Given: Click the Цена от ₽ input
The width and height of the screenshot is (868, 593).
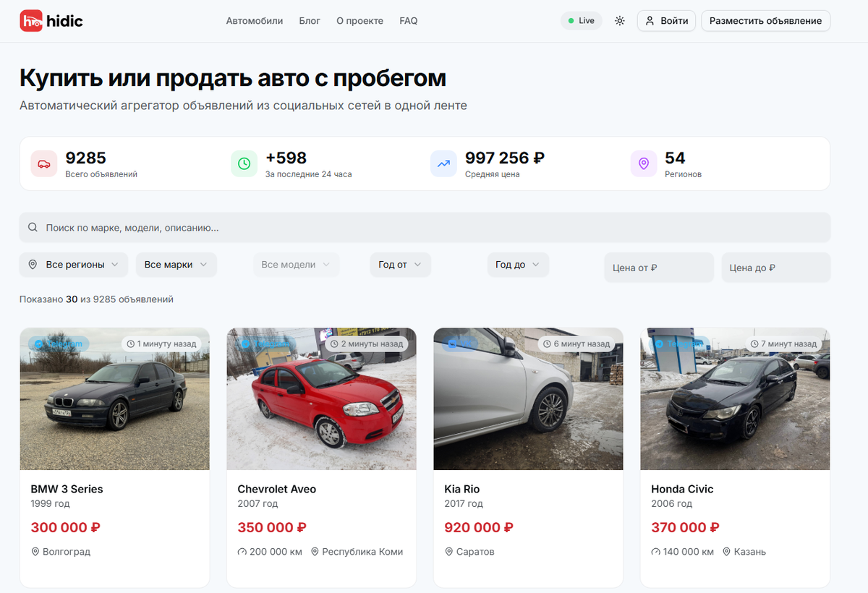Looking at the screenshot, I should [x=659, y=268].
